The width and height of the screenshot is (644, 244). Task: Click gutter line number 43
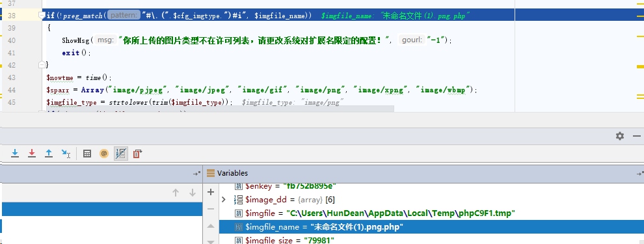12,77
